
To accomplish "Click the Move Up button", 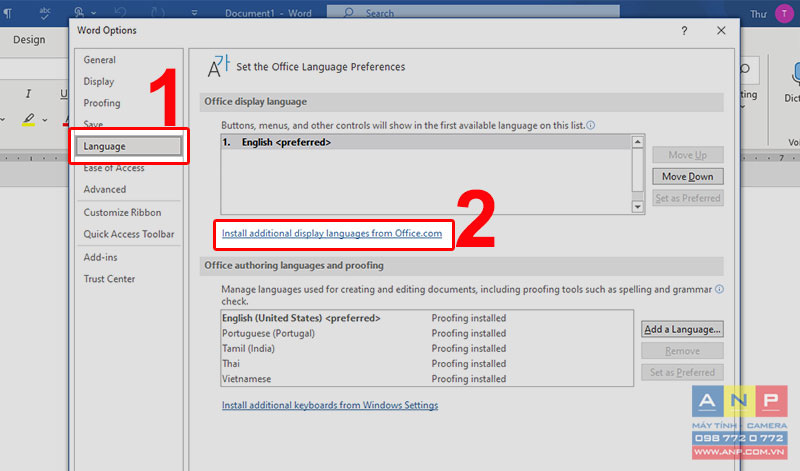I will 688,155.
